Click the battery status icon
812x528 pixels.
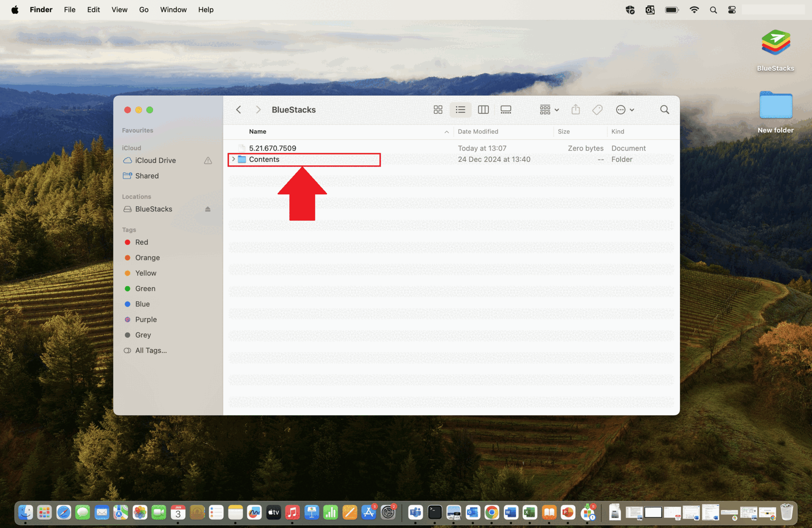[672, 10]
